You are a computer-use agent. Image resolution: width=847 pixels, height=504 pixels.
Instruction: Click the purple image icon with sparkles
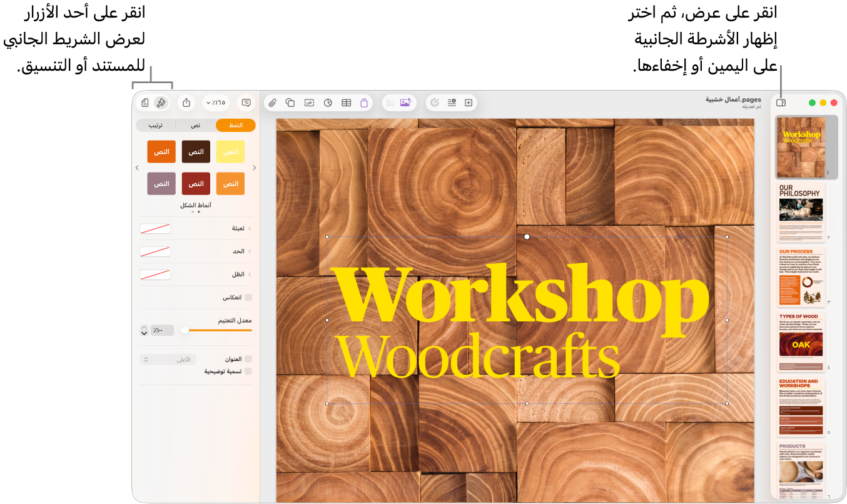point(405,103)
